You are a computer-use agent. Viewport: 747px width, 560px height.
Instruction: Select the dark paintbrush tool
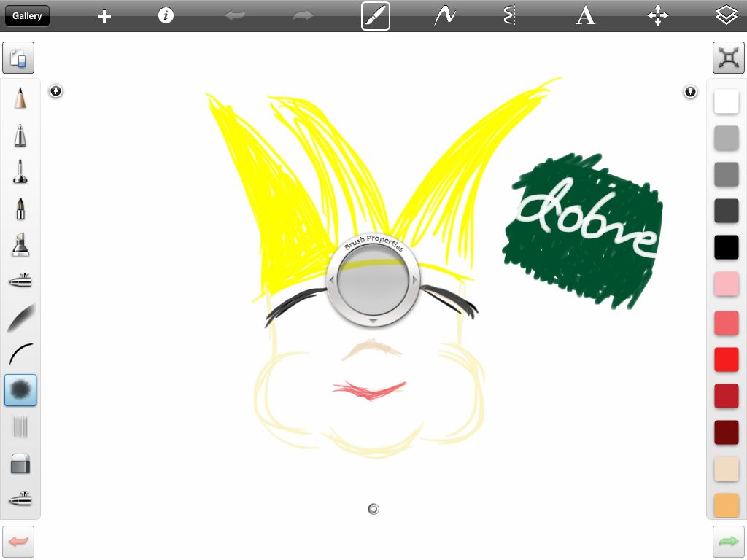20,209
